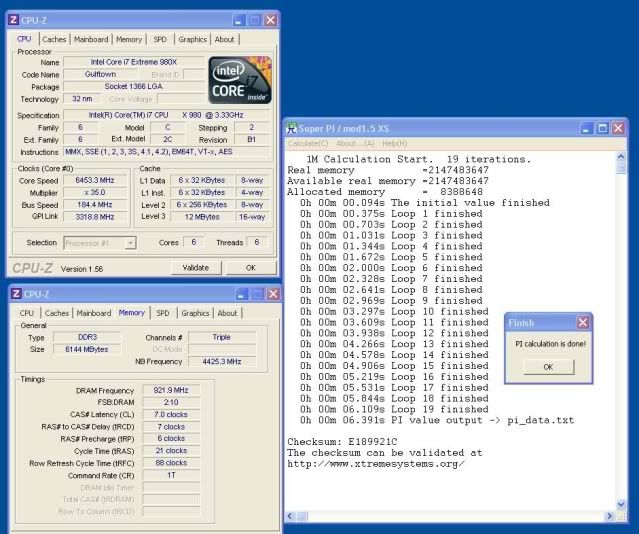
Task: Open the Calculate(C) menu in Super PI
Action: pyautogui.click(x=309, y=144)
